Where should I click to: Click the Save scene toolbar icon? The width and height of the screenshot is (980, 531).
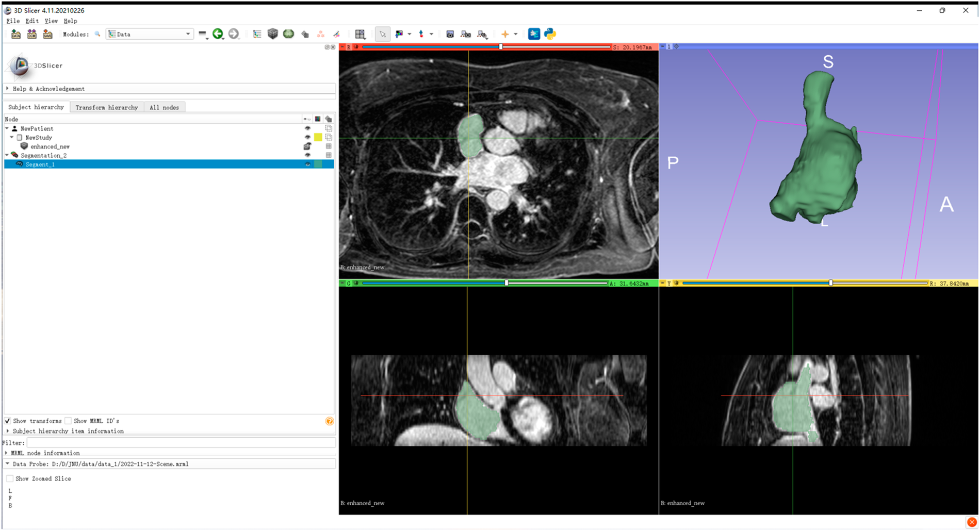[x=47, y=34]
